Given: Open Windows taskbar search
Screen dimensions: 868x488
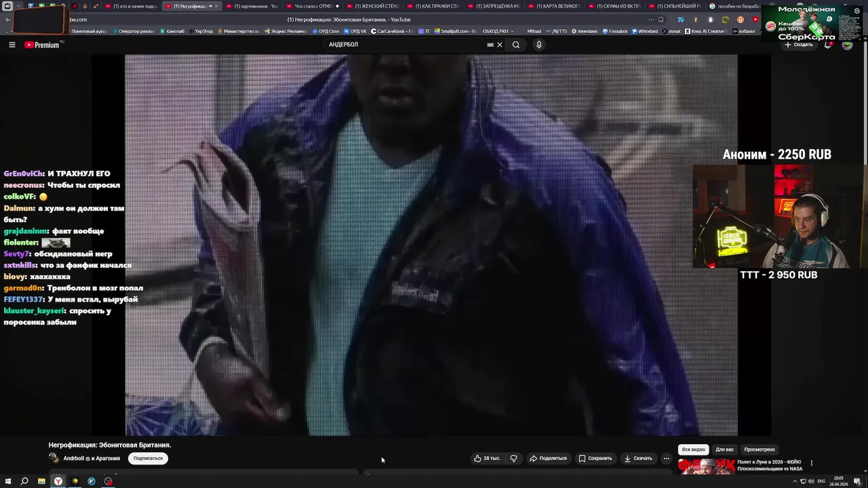Looking at the screenshot, I should tap(24, 481).
